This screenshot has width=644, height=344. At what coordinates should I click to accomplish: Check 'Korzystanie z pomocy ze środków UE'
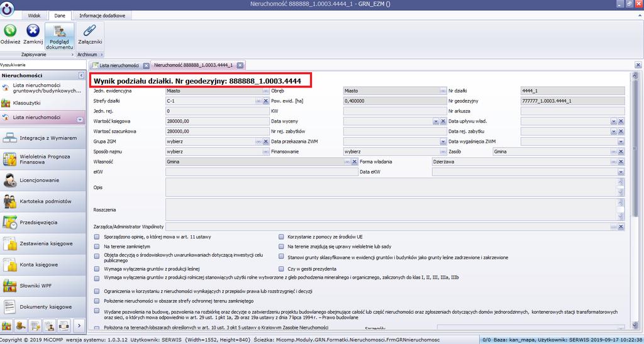(x=281, y=237)
